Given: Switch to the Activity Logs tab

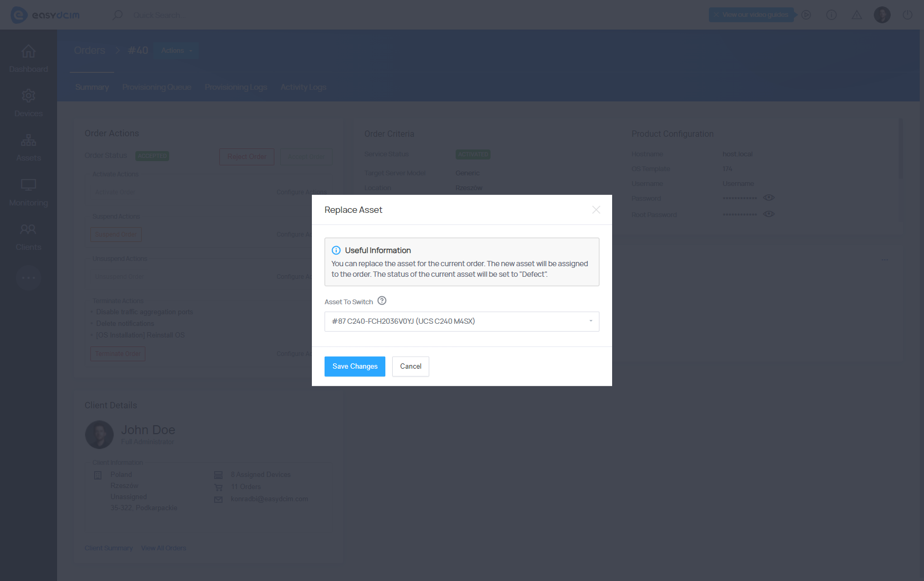Looking at the screenshot, I should 303,87.
